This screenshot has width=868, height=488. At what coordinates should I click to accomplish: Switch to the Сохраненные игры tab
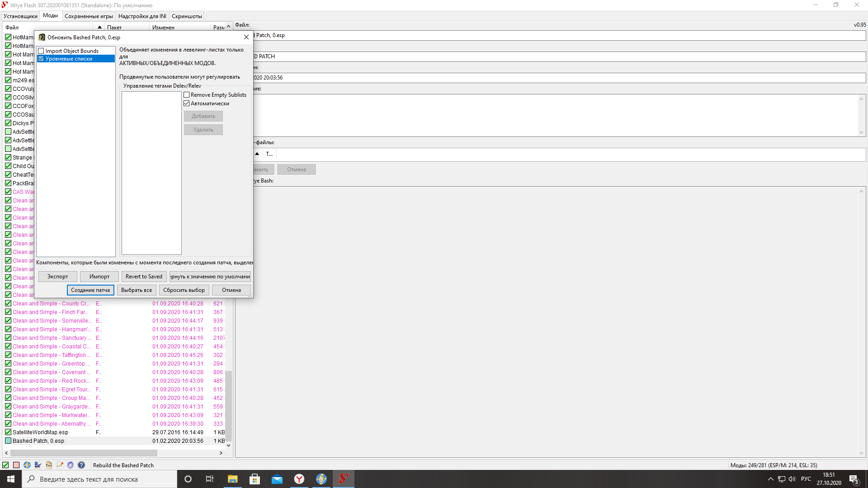pyautogui.click(x=89, y=16)
